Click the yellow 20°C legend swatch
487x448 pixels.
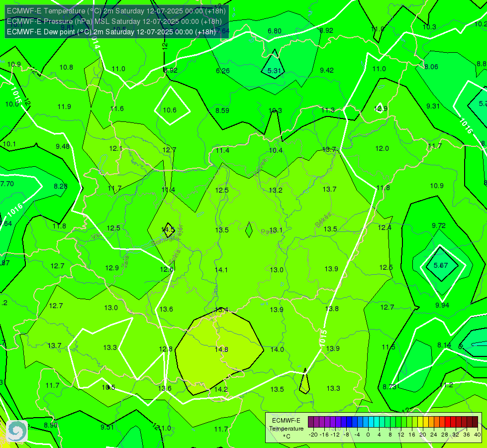point(420,422)
